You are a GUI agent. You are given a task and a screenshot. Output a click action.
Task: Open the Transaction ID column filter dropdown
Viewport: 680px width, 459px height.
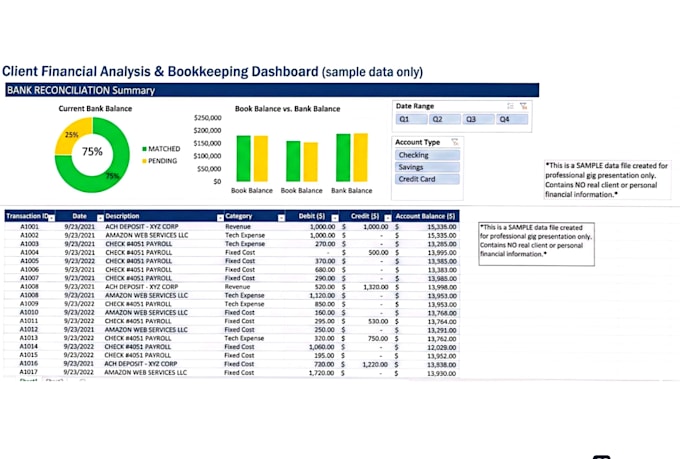(x=52, y=217)
